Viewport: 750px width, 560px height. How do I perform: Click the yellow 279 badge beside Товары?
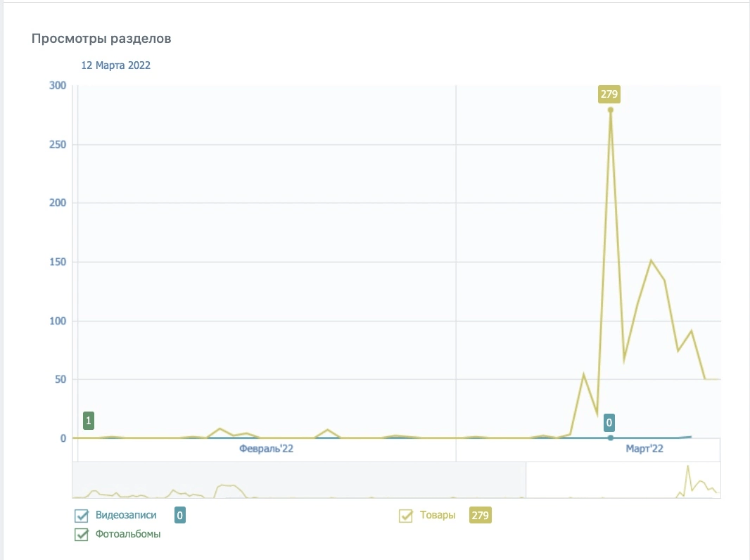coord(481,516)
